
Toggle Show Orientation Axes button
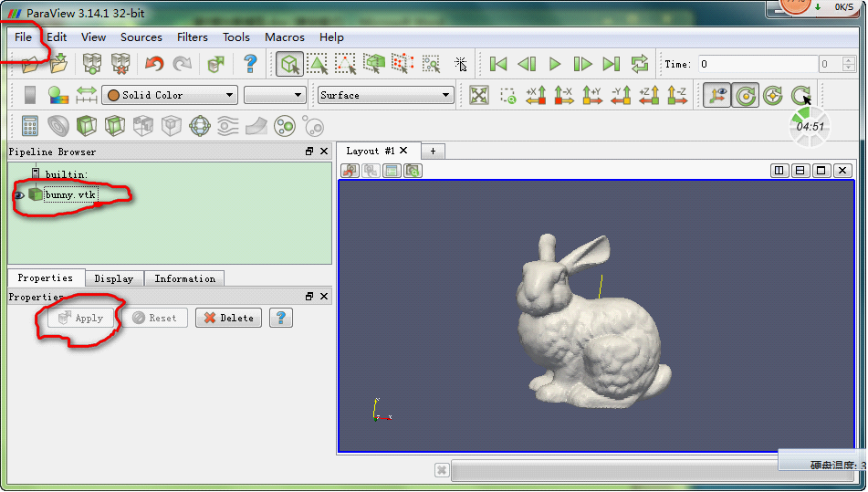pos(716,95)
